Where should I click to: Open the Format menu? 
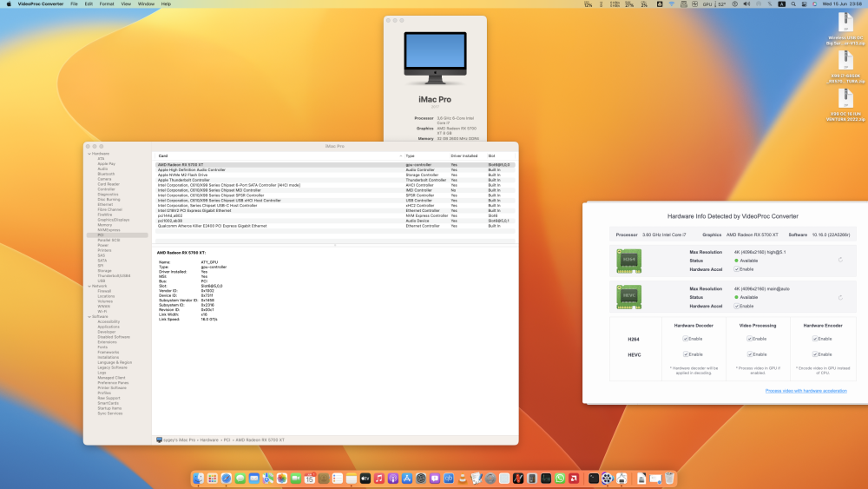tap(106, 3)
